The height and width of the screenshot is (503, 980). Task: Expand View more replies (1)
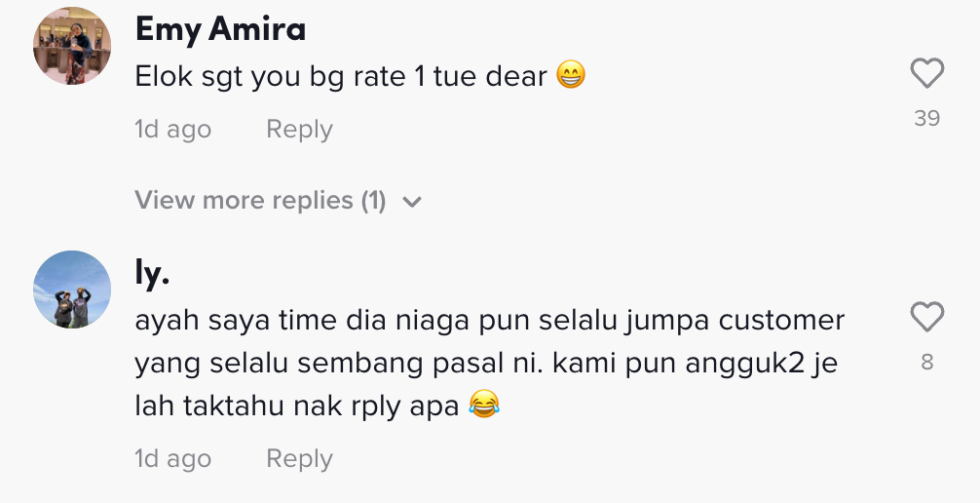[260, 201]
